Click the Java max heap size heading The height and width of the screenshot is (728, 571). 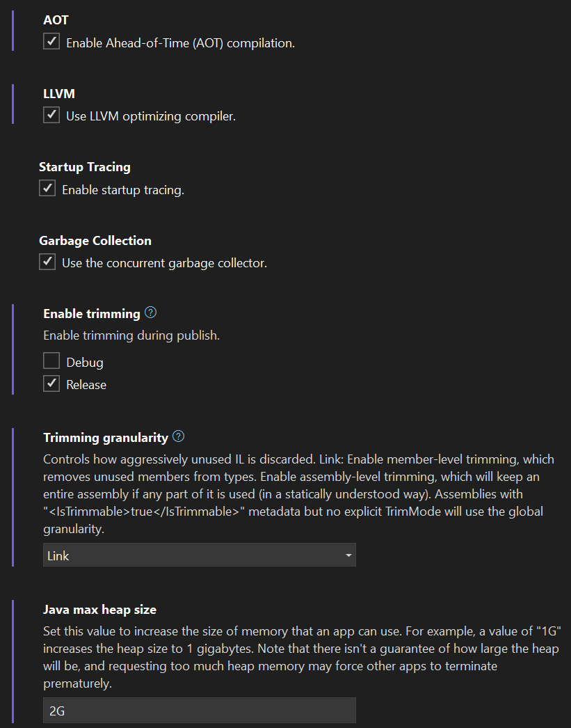pyautogui.click(x=99, y=610)
